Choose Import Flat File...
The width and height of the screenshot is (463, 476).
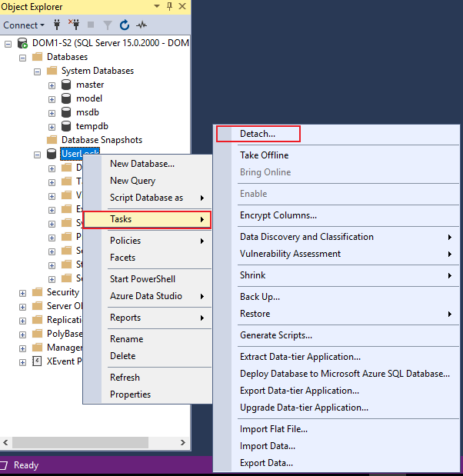[336, 429]
